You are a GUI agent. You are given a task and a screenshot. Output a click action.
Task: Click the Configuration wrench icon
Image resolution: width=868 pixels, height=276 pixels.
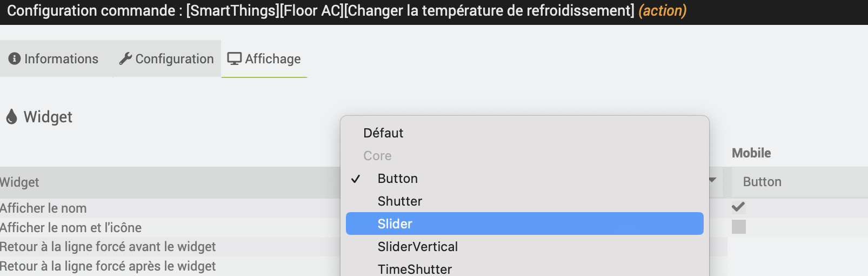pos(125,58)
